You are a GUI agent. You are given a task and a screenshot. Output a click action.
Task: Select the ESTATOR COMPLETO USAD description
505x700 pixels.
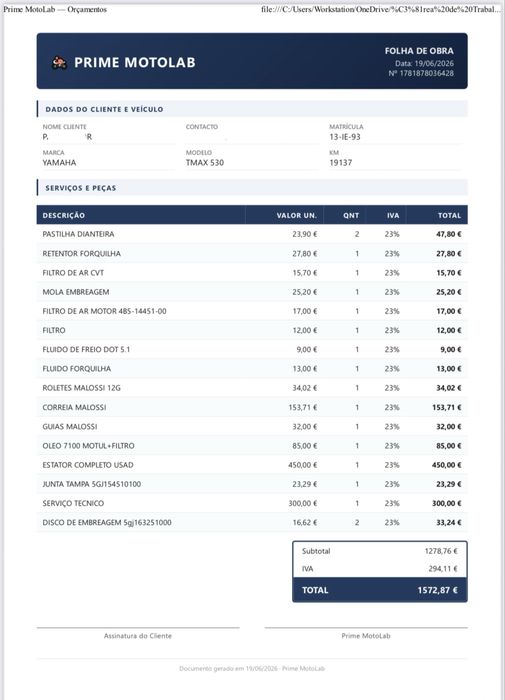[x=88, y=465]
